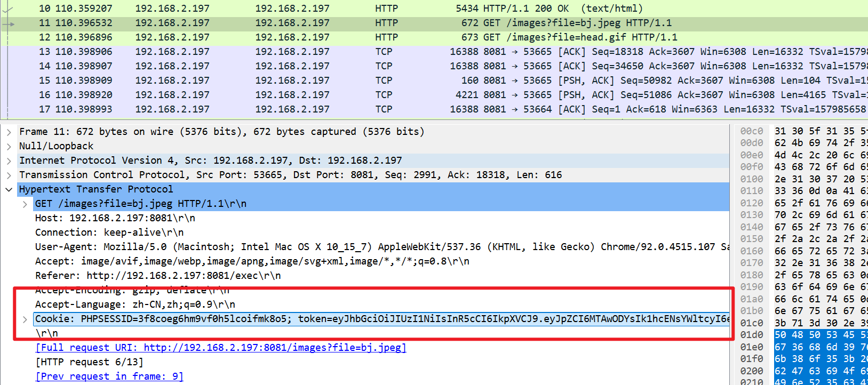Select the Host: 192.168.2.197:8081 header
The width and height of the screenshot is (868, 385).
click(x=115, y=218)
